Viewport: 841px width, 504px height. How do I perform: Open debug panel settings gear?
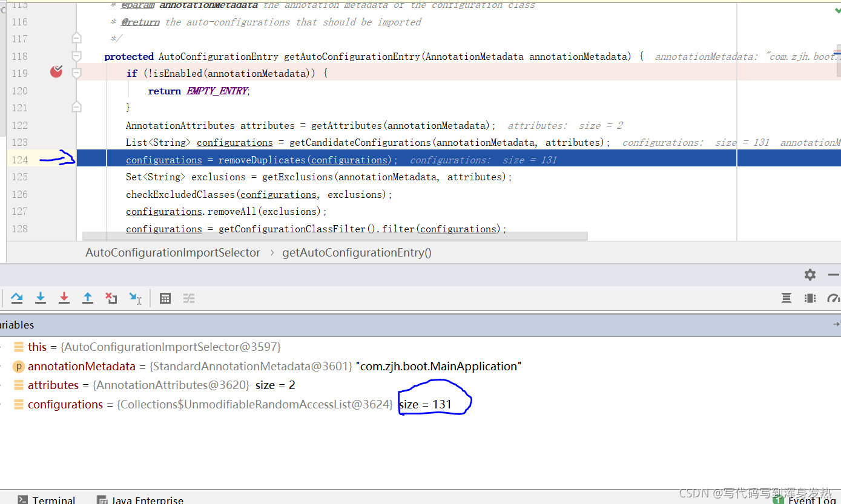coord(810,275)
